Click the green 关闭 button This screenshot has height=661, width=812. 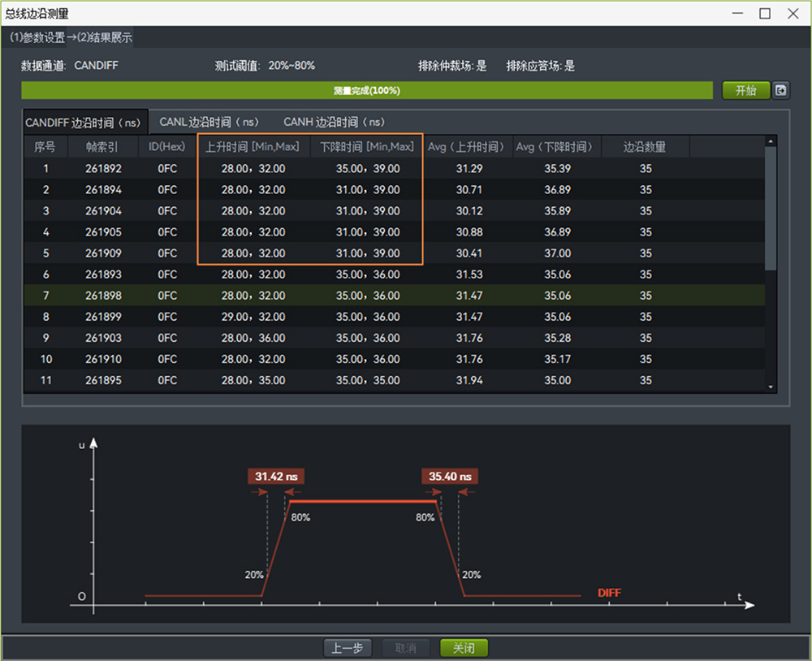tap(464, 648)
